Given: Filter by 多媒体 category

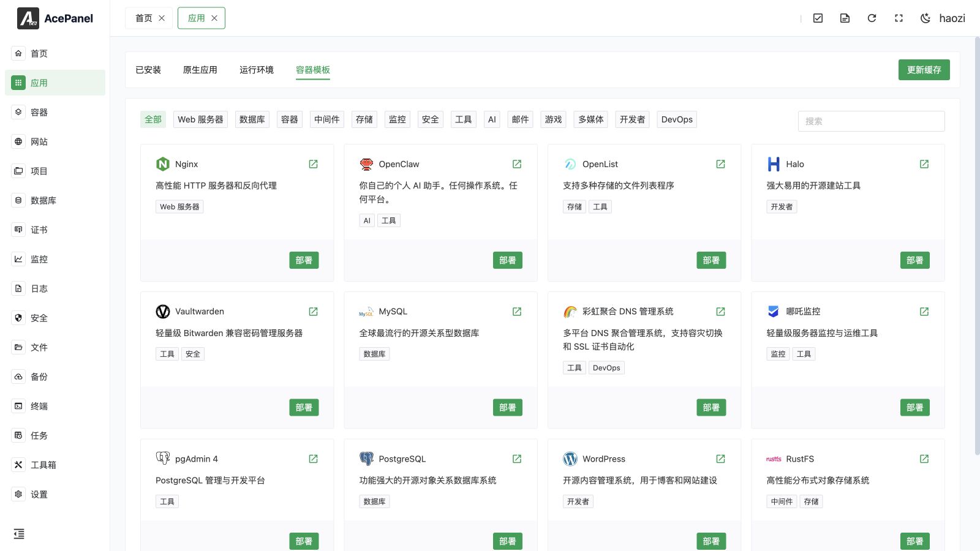Looking at the screenshot, I should (591, 119).
